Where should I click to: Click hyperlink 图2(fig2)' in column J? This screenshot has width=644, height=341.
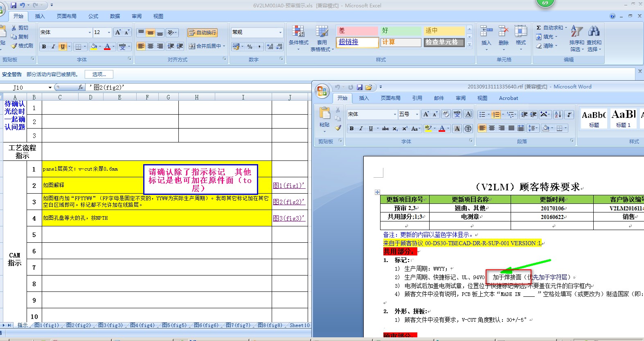(289, 202)
